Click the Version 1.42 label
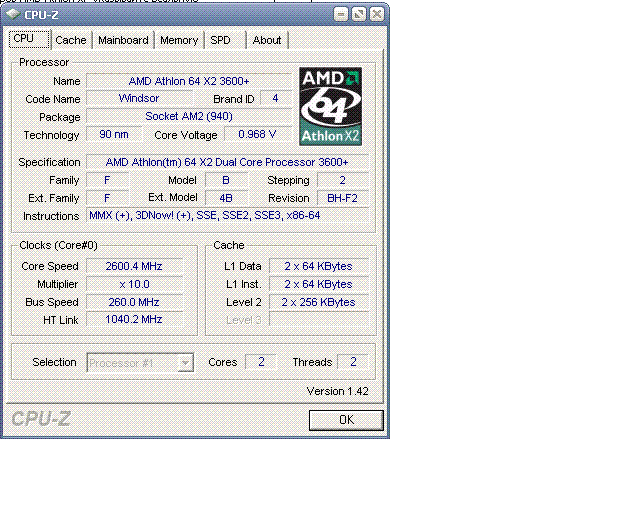 click(338, 391)
